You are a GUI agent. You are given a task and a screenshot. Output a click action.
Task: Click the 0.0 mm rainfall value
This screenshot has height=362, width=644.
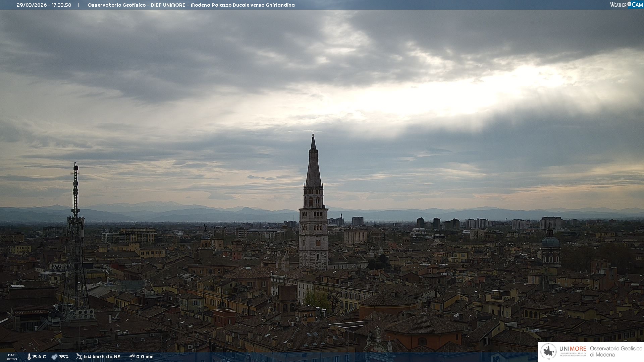coord(145,357)
